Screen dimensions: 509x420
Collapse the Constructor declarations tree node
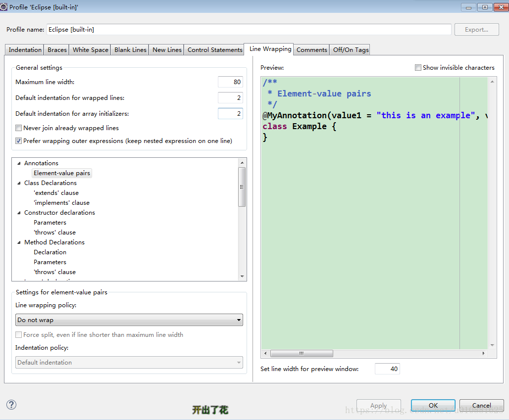pyautogui.click(x=19, y=213)
